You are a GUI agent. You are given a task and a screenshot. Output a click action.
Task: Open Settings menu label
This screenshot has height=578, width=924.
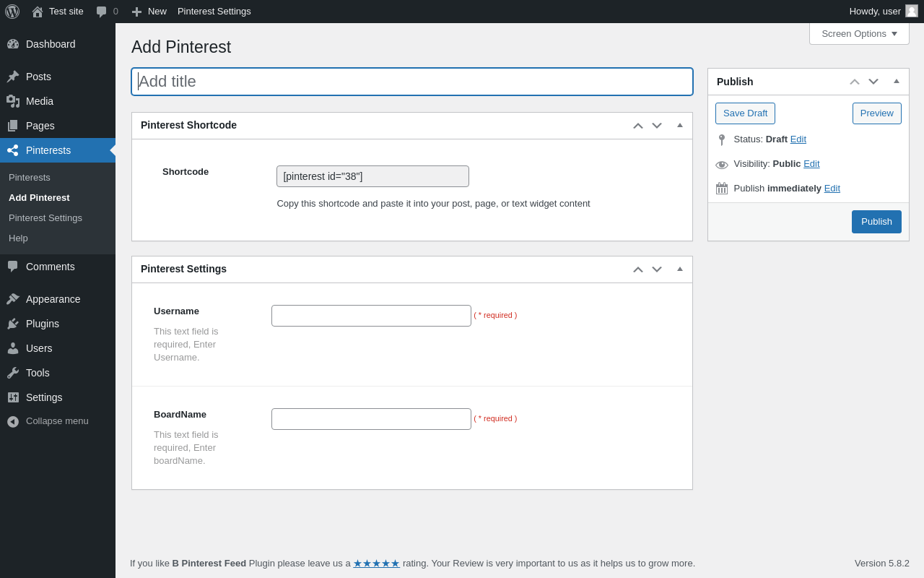[44, 397]
